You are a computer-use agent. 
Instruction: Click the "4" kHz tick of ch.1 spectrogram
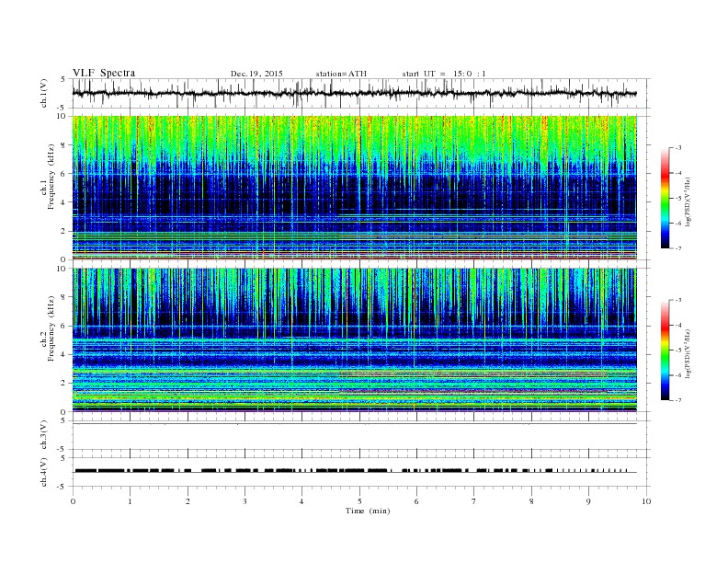coord(63,202)
